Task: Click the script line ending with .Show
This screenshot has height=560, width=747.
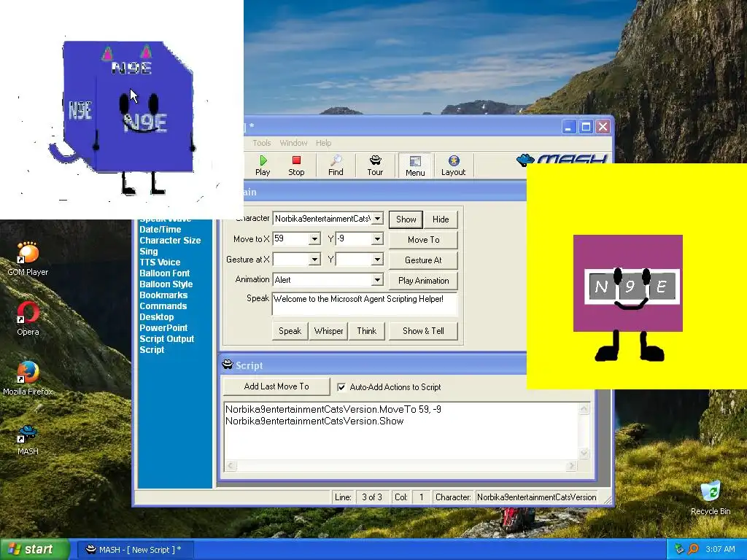Action: 314,421
